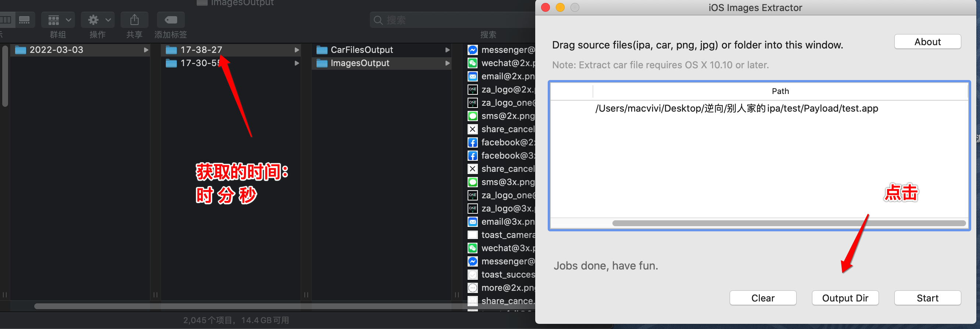Screen dimensions: 980x329
Task: Select the facebook@2x file icon
Action: [x=472, y=142]
